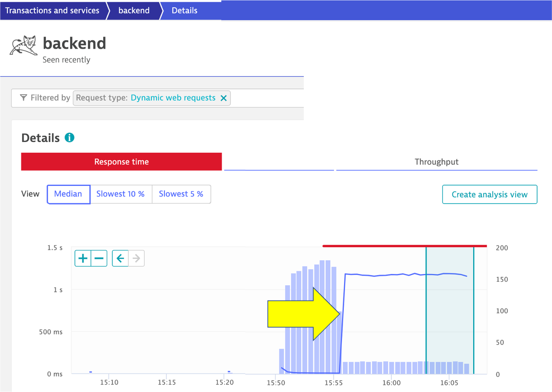Zoom in chart with plus button

(83, 258)
